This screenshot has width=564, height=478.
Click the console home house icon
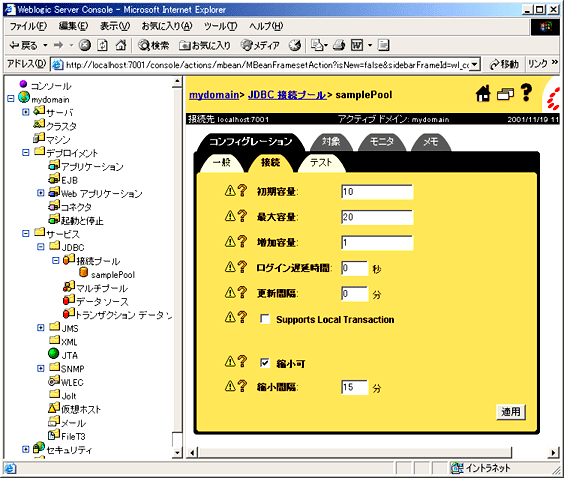pos(483,94)
